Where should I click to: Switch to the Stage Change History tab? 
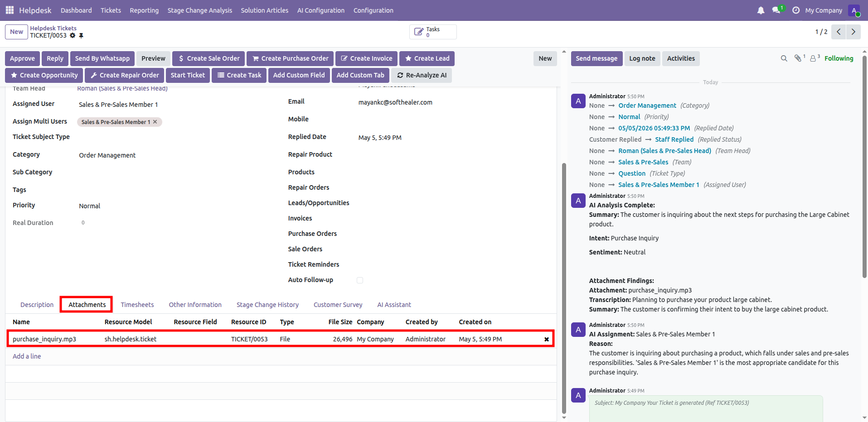pos(267,305)
